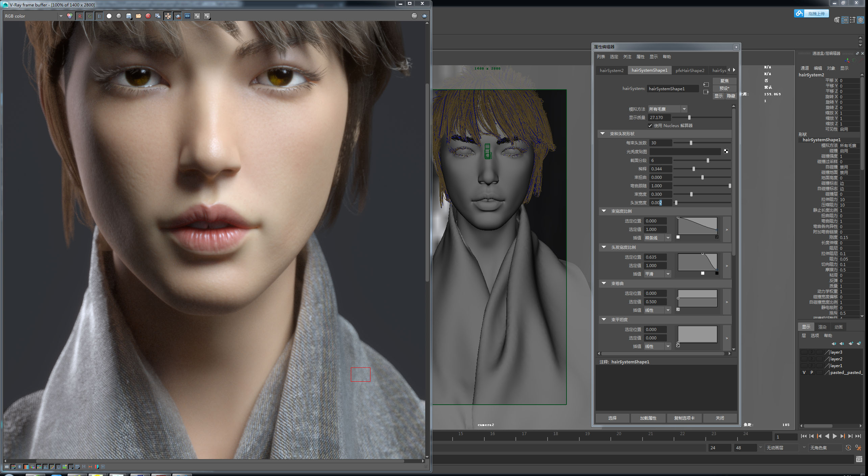Toggle the red channel in V-Ray frame buffer

click(80, 16)
